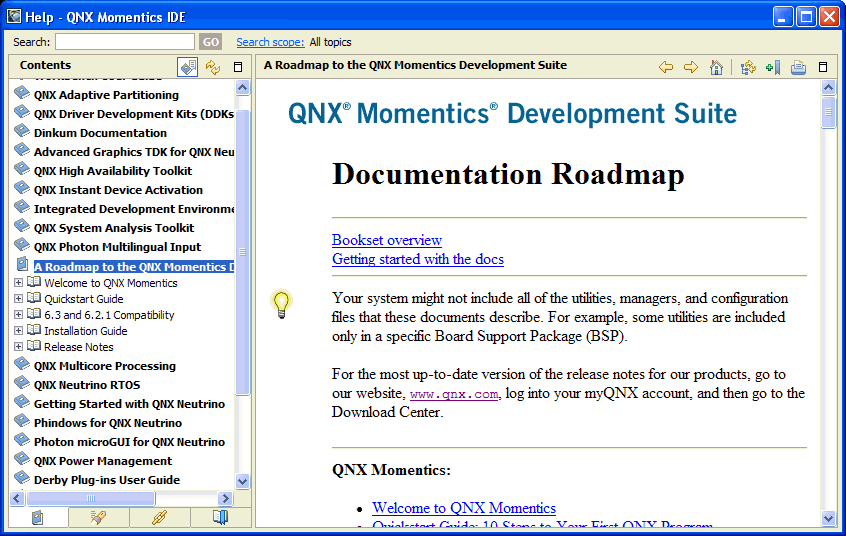
Task: Click the GO search button
Action: pyautogui.click(x=210, y=42)
